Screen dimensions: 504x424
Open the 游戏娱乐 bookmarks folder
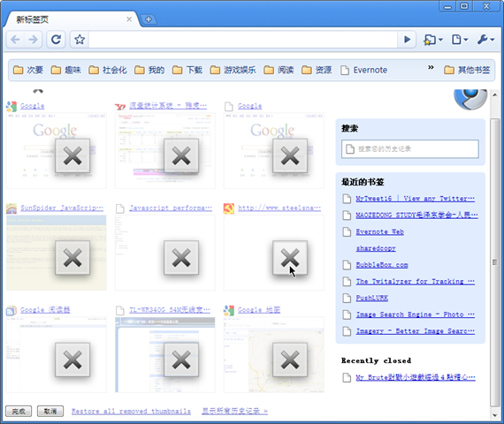click(233, 70)
